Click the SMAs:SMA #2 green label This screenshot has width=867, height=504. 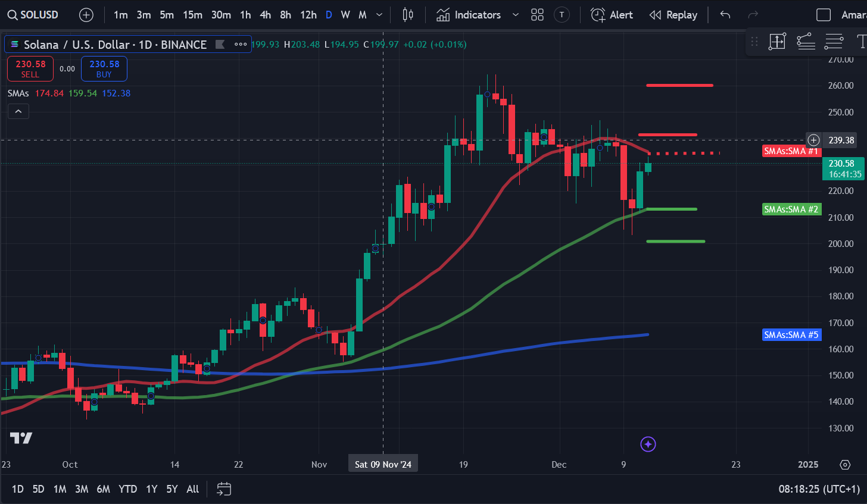point(791,209)
